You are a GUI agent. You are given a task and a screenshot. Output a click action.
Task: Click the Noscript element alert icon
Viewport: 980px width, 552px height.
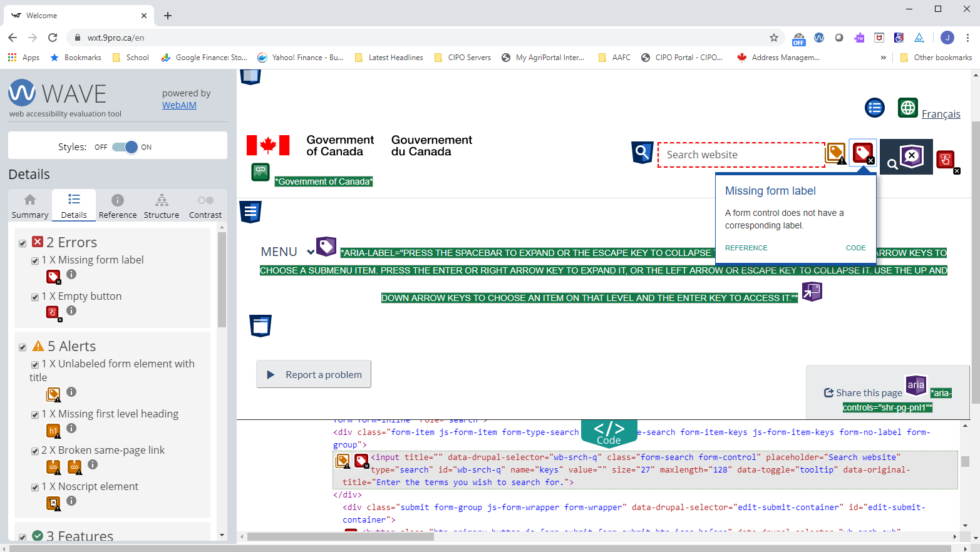click(x=53, y=503)
